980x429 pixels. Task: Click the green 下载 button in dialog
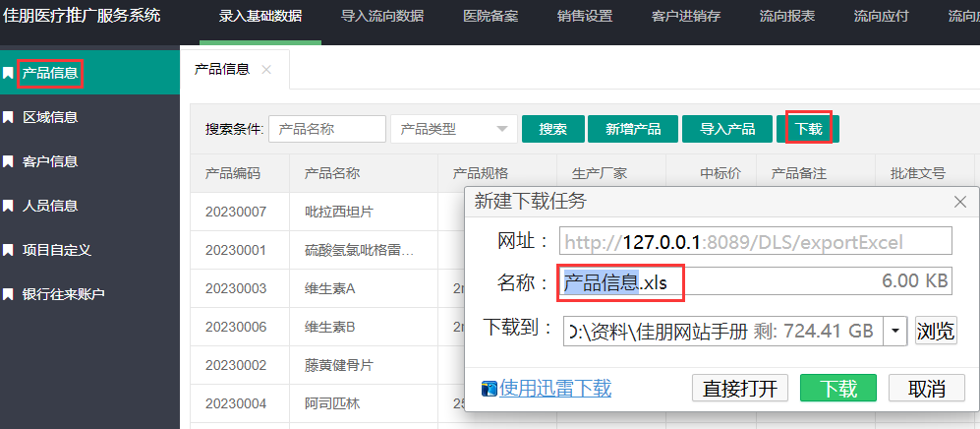[838, 388]
